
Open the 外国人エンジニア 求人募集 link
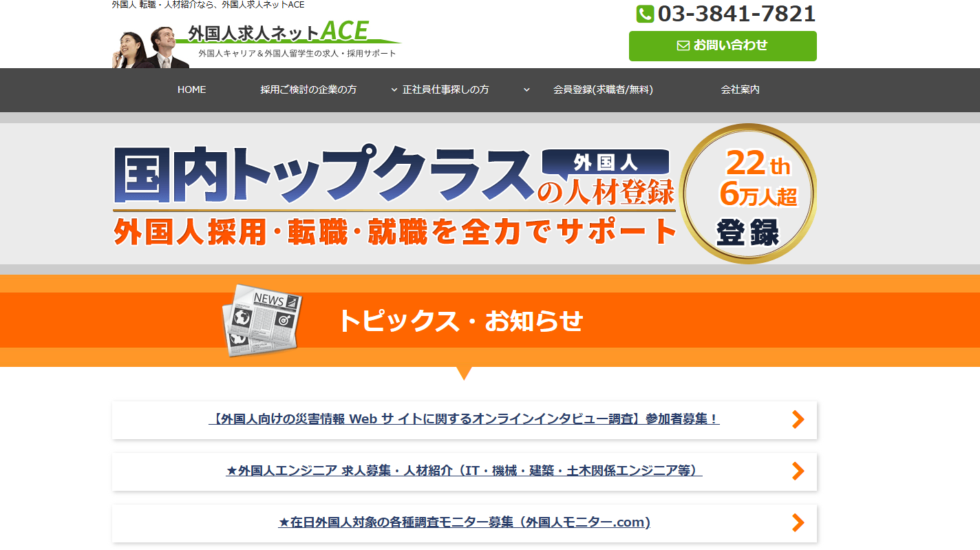click(464, 471)
